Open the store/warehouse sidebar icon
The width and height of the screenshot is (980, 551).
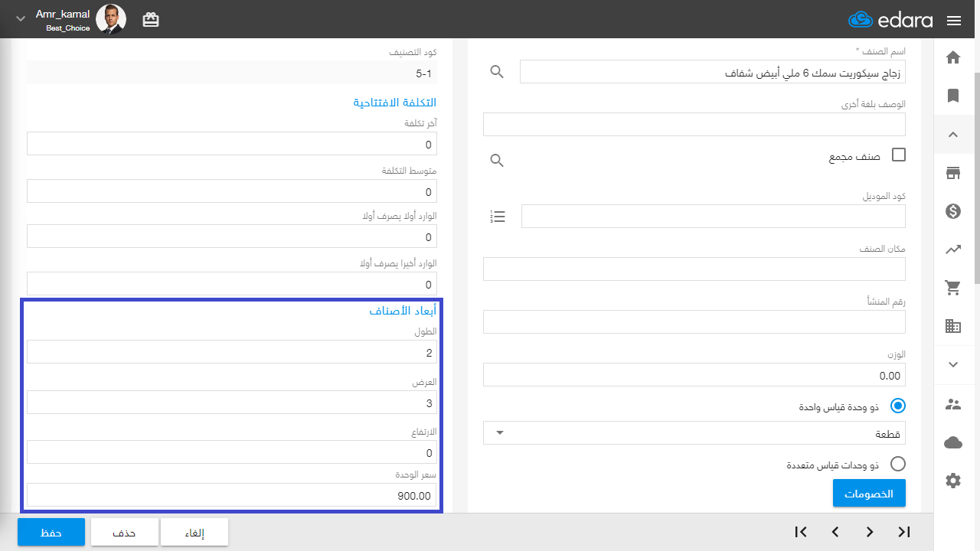pyautogui.click(x=953, y=173)
